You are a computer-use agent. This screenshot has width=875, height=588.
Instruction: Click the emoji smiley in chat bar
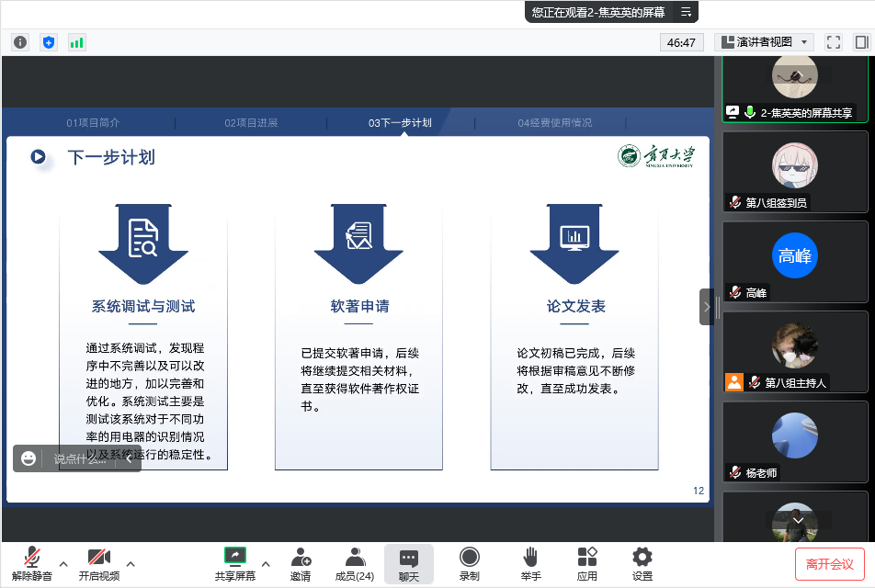tap(28, 458)
